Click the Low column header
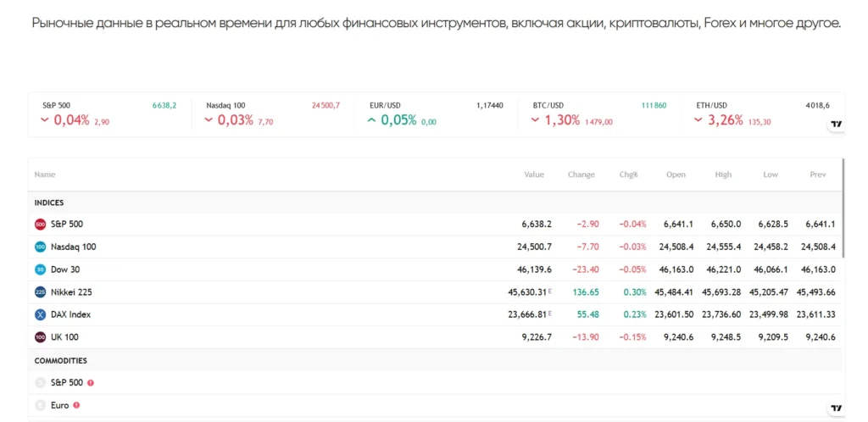Image resolution: width=868 pixels, height=422 pixels. (x=771, y=175)
